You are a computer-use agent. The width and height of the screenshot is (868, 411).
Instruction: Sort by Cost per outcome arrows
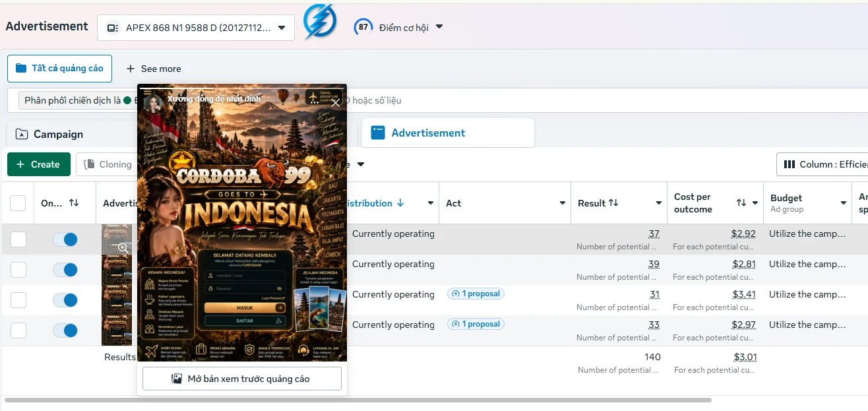coord(741,203)
